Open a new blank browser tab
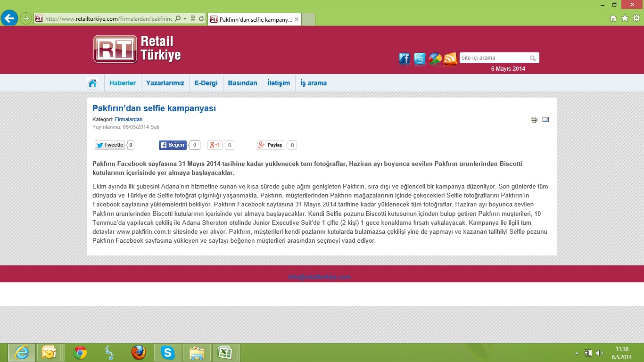Screen dimensions: 644x362 [308, 19]
